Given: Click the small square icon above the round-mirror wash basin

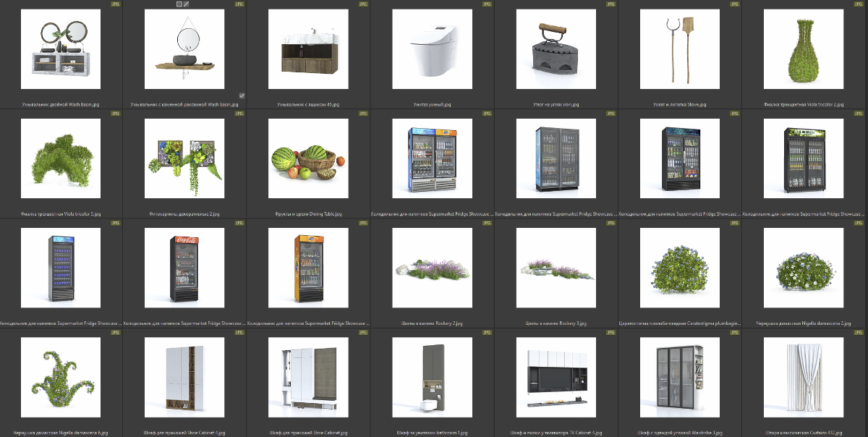Looking at the screenshot, I should (x=179, y=4).
